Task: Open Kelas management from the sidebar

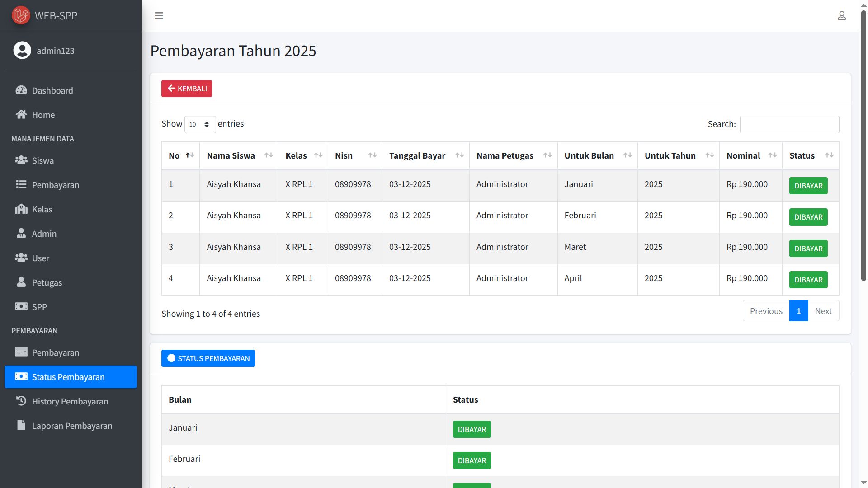Action: 42,209
